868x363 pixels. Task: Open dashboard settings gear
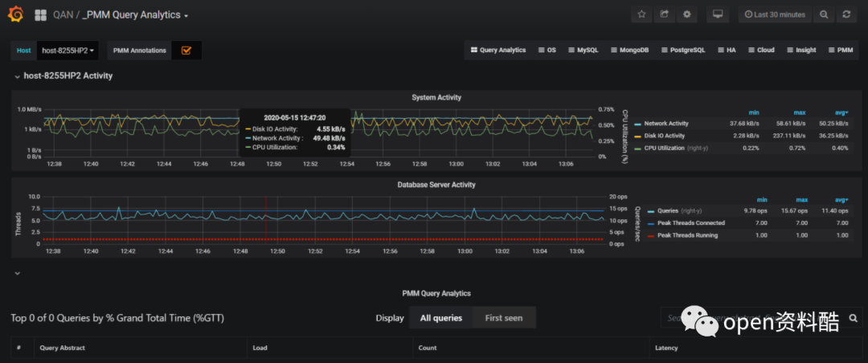pyautogui.click(x=687, y=14)
